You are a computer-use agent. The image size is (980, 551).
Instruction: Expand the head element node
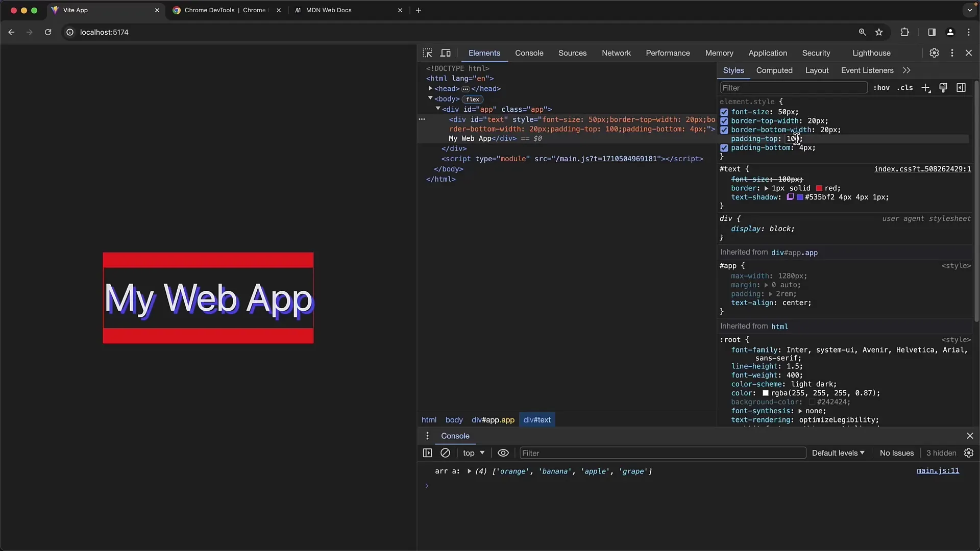430,88
